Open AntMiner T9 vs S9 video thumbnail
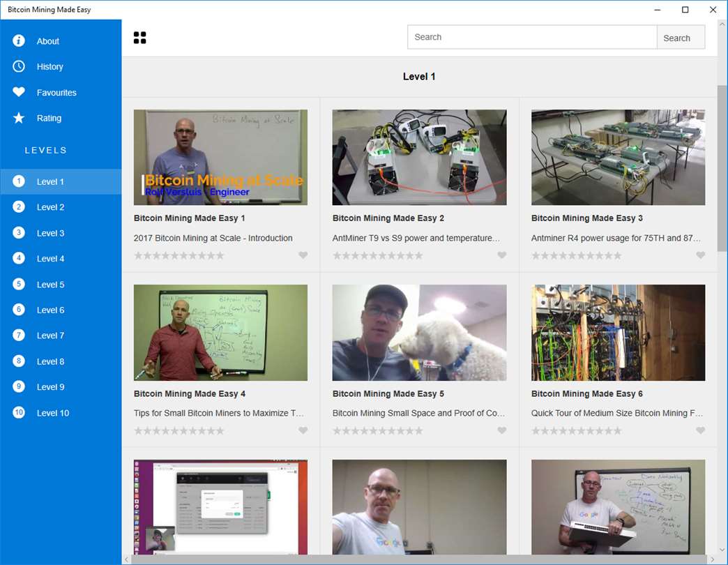The image size is (728, 565). click(x=419, y=158)
